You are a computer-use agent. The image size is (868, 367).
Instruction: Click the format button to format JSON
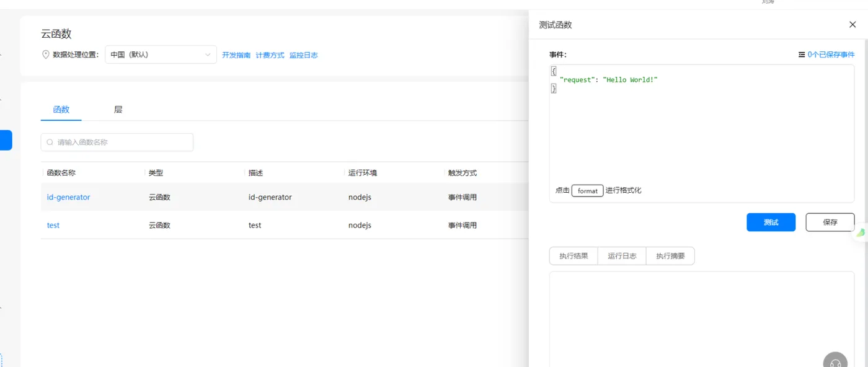click(588, 191)
